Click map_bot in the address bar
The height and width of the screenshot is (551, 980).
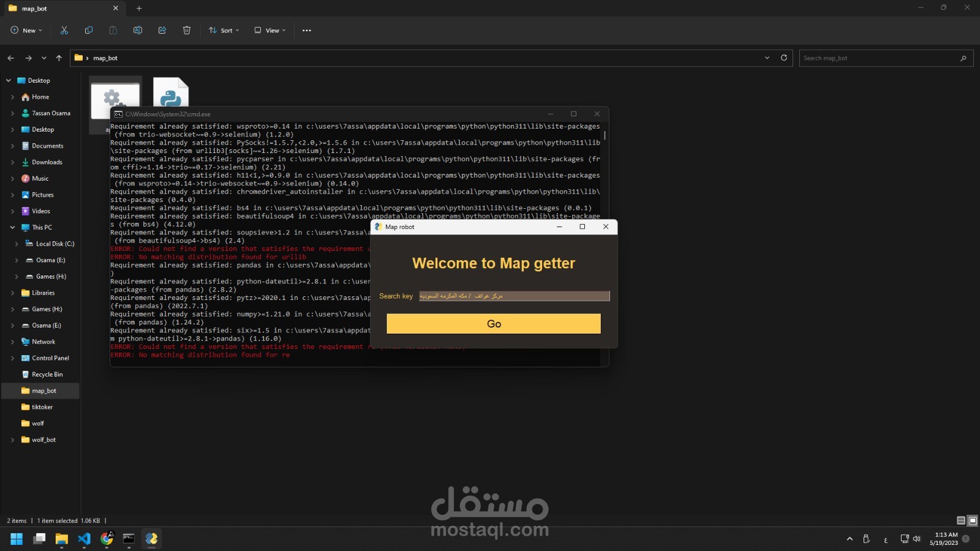pyautogui.click(x=105, y=58)
